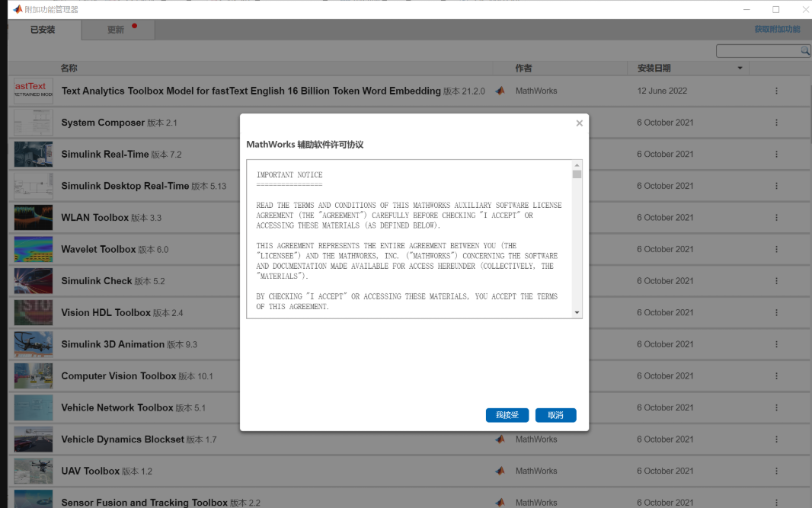Click scroll down arrow in license text
The image size is (812, 508).
coord(577,313)
